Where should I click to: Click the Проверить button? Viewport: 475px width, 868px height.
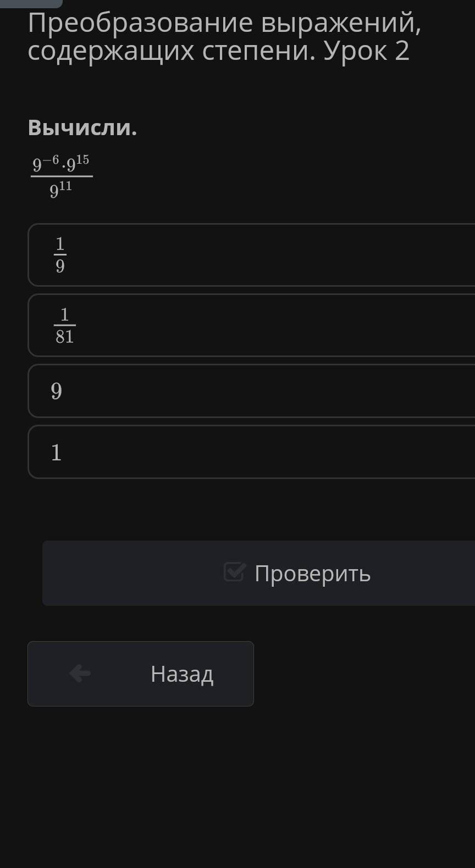coord(258,573)
